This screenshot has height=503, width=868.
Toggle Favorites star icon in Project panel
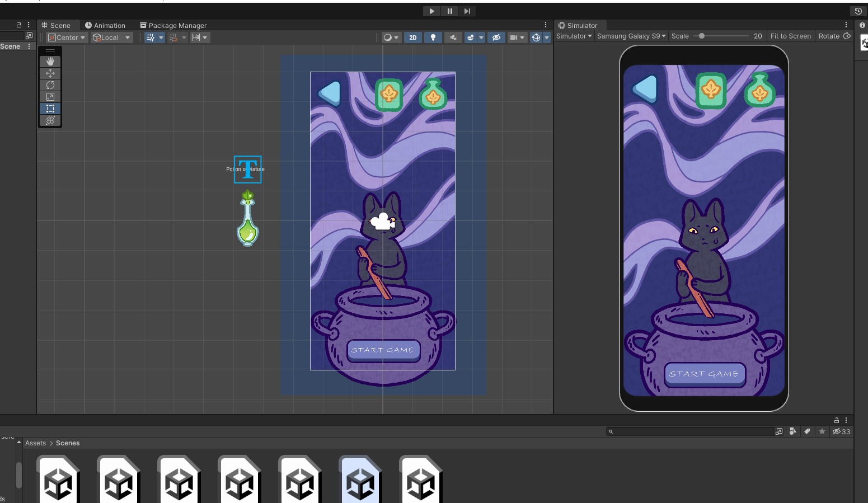point(822,431)
